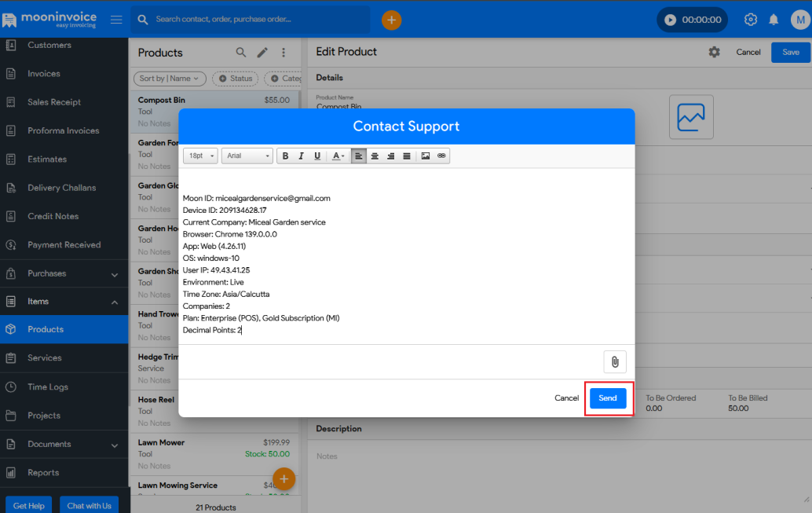The image size is (812, 513).
Task: Save the edited product
Action: click(x=791, y=52)
